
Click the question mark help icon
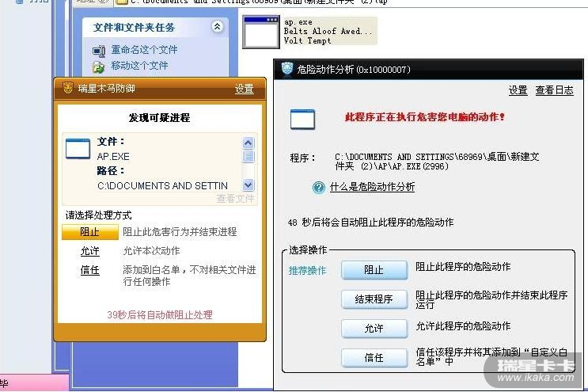point(319,187)
